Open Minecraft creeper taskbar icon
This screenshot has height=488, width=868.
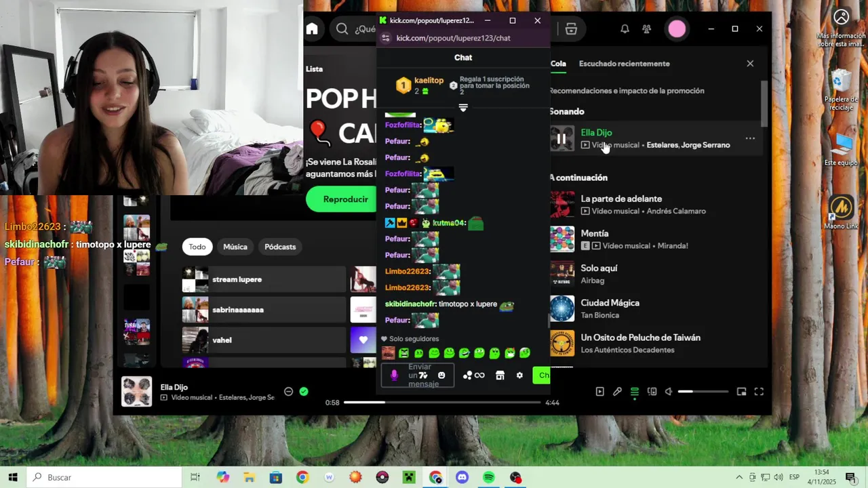(409, 477)
